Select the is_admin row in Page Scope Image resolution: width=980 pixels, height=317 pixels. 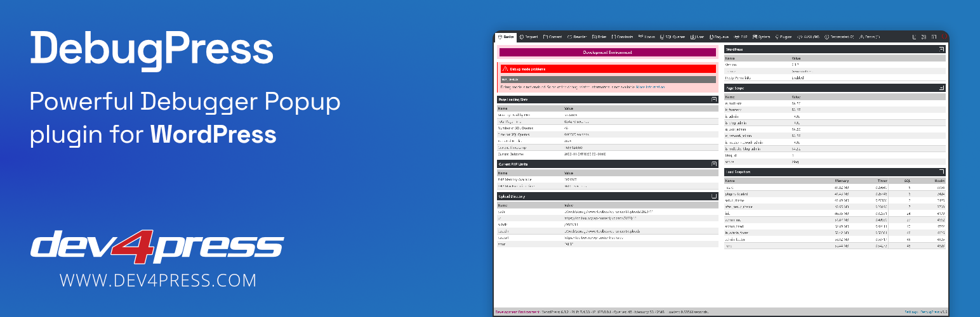pyautogui.click(x=835, y=116)
